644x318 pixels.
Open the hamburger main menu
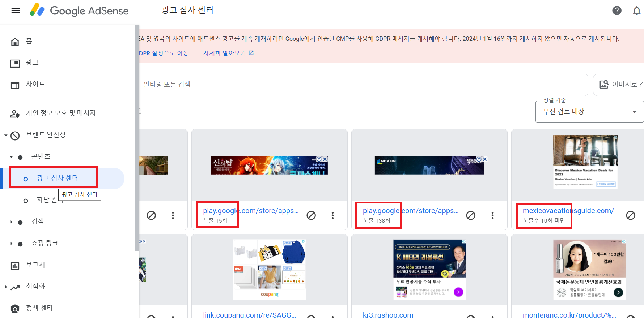pos(16,10)
